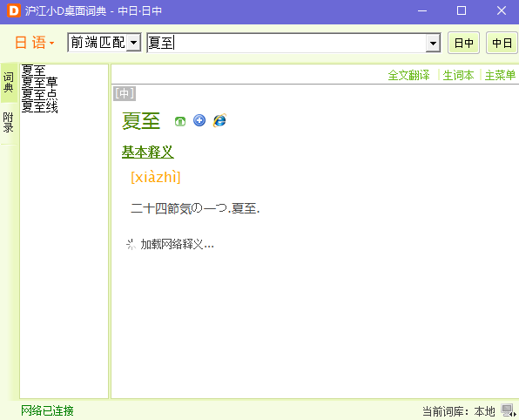Open the search history dropdown arrow

click(433, 43)
